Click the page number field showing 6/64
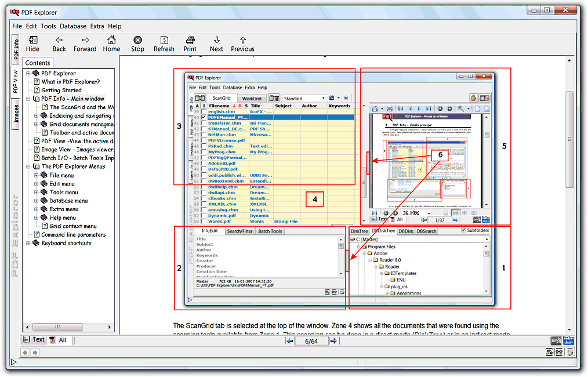Image resolution: width=588 pixels, height=377 pixels. click(x=311, y=341)
